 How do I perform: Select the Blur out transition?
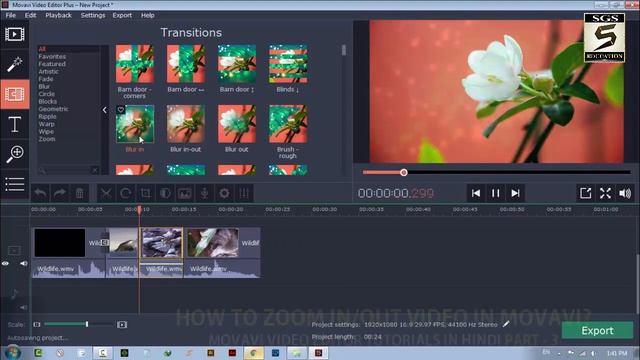237,124
